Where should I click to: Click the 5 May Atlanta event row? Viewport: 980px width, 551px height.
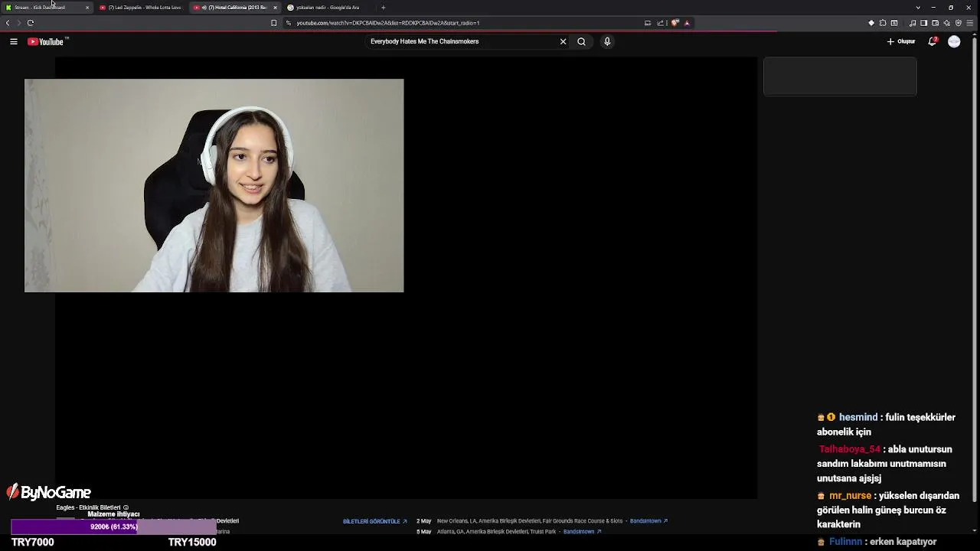(x=509, y=531)
